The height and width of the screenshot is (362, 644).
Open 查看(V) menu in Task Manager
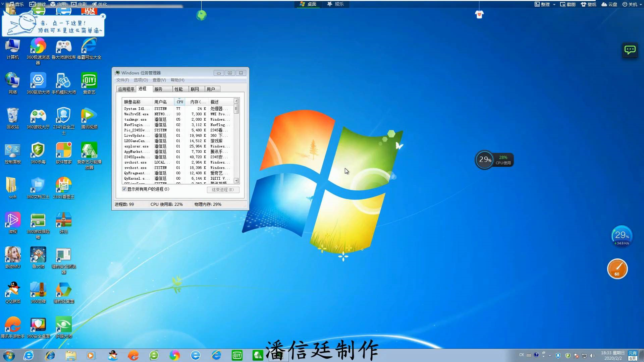[x=159, y=80]
